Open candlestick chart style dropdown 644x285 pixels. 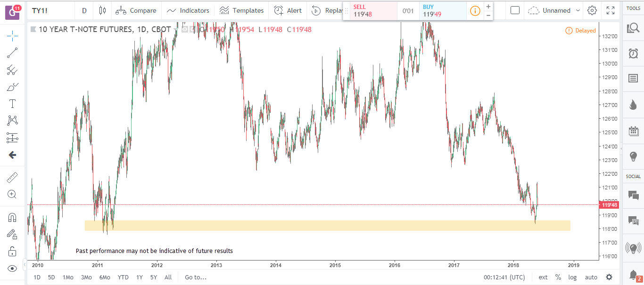click(102, 10)
